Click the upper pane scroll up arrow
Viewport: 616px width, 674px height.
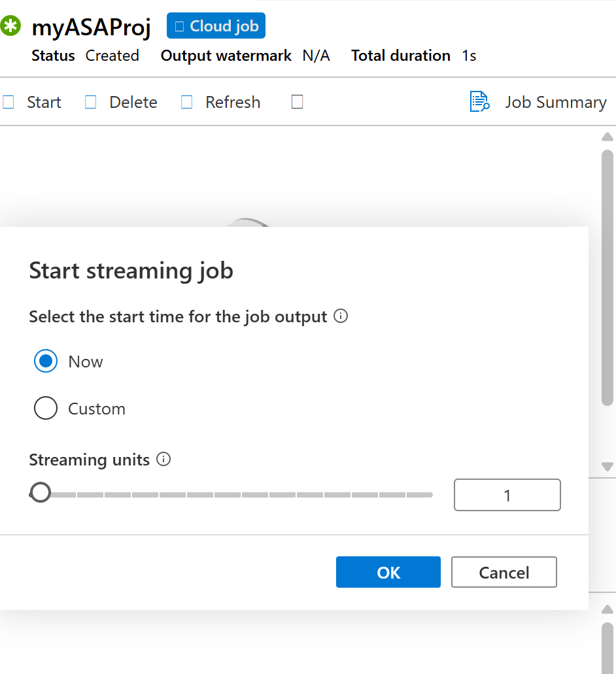coord(607,137)
